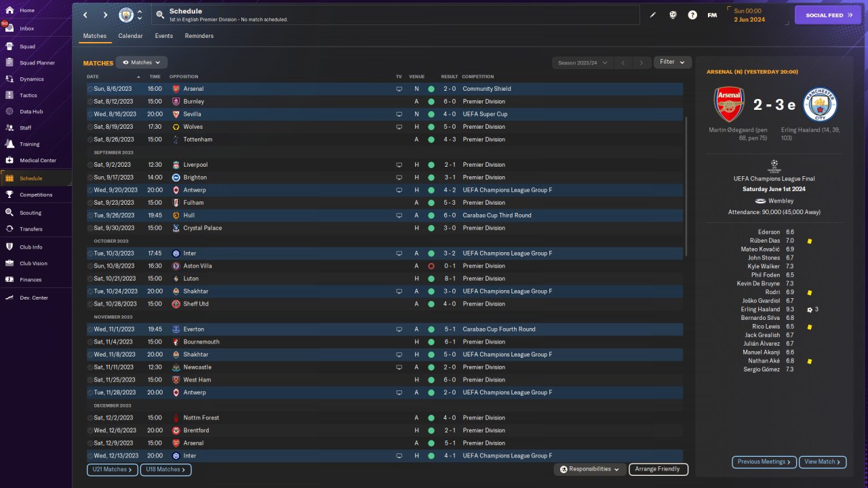Open Transfers in the sidebar
This screenshot has width=868, height=488.
36,228
